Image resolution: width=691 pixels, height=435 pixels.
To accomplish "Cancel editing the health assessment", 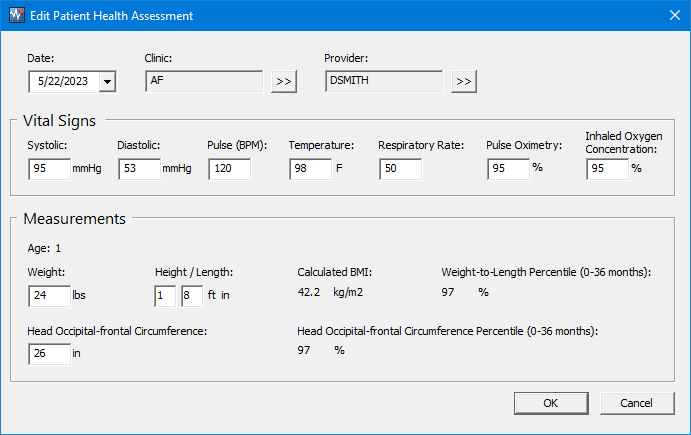I will 637,403.
